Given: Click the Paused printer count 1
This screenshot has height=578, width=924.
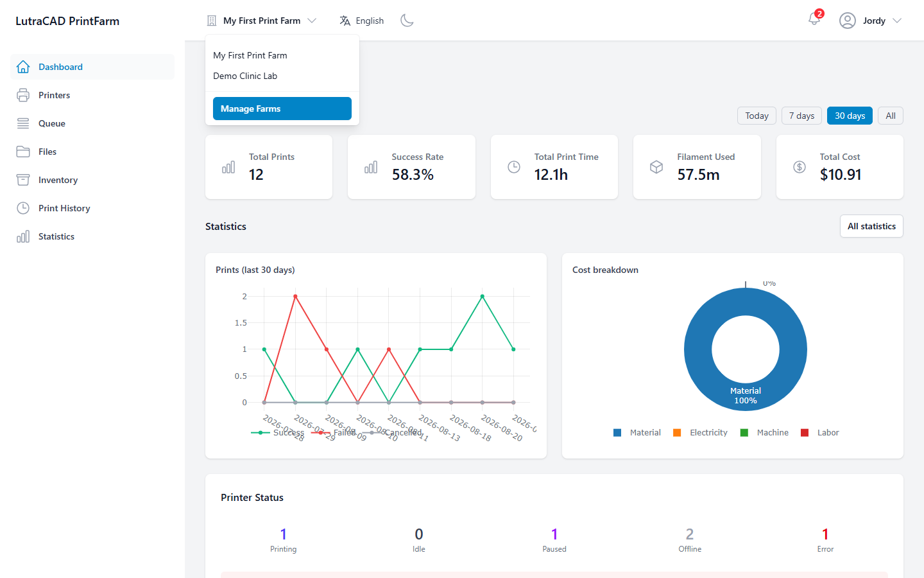Looking at the screenshot, I should [x=554, y=534].
